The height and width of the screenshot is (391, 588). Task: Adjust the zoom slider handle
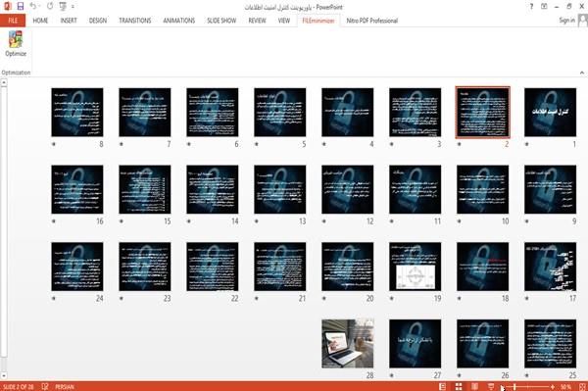coord(514,386)
